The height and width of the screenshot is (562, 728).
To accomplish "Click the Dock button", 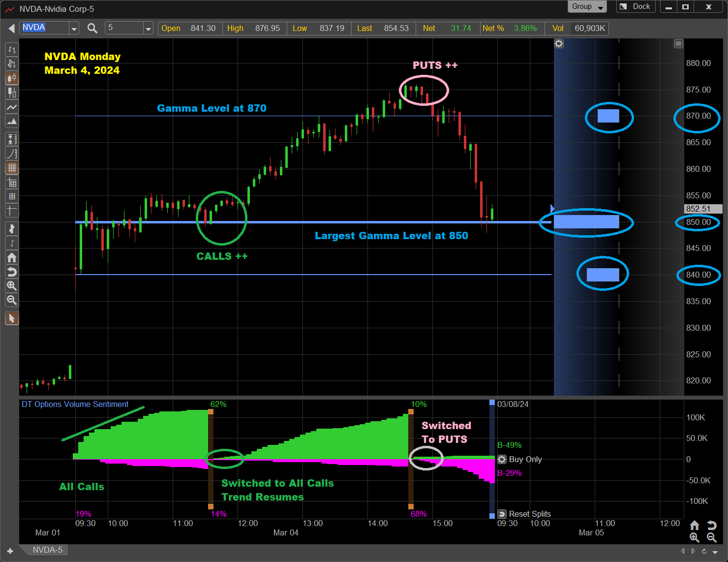I will point(636,7).
